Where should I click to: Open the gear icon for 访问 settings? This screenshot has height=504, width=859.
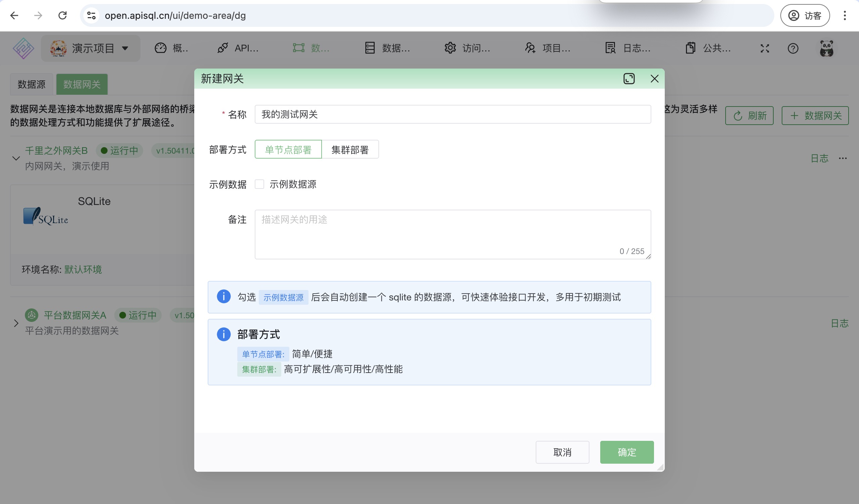(x=450, y=48)
